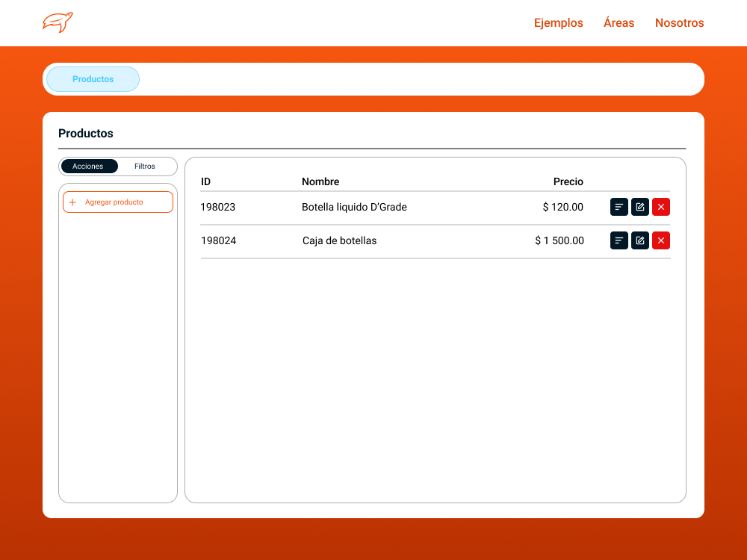Edit the Botella liquido D'Grade product
Viewport: 747px width, 560px height.
pos(640,207)
